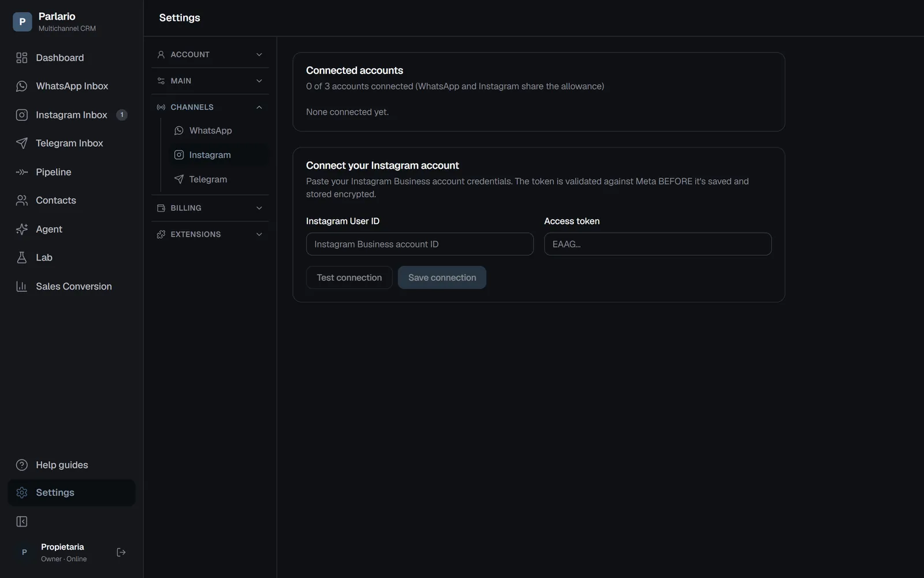Screen dimensions: 924x578
Task: Expand the Billing settings section
Action: point(210,208)
